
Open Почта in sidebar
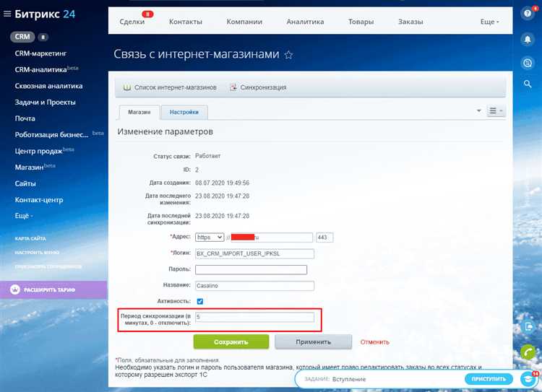click(x=25, y=118)
